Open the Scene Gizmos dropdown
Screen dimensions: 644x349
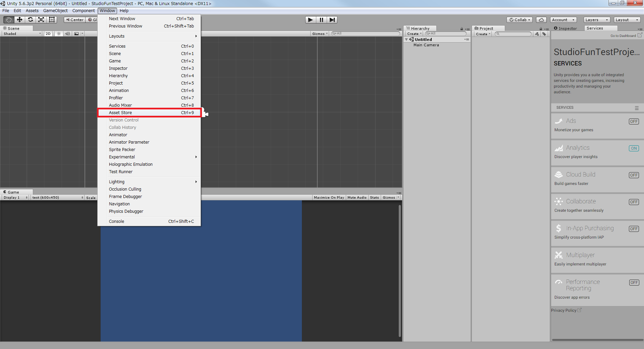(x=320, y=34)
